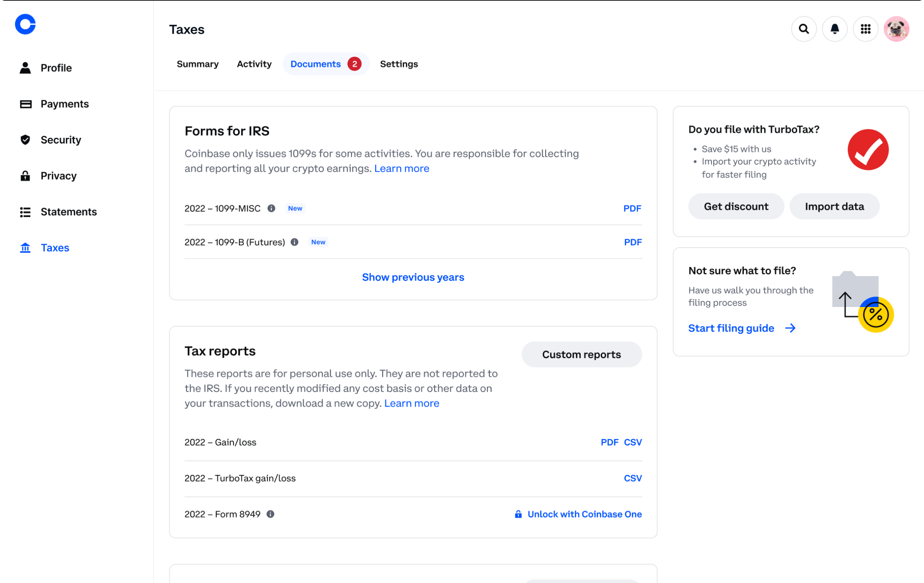Click the lock icon beside Unlock with Coinbase One

coord(518,514)
